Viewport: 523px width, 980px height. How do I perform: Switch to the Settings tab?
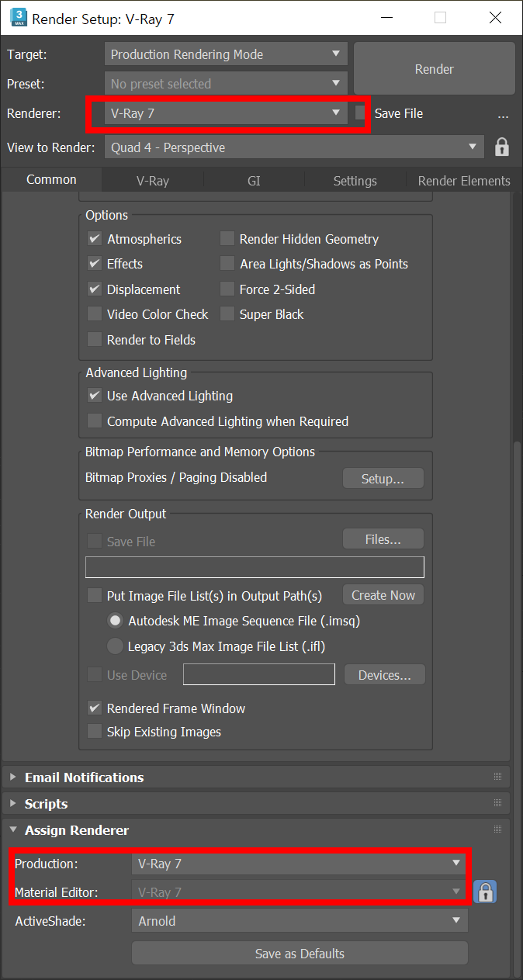(355, 181)
